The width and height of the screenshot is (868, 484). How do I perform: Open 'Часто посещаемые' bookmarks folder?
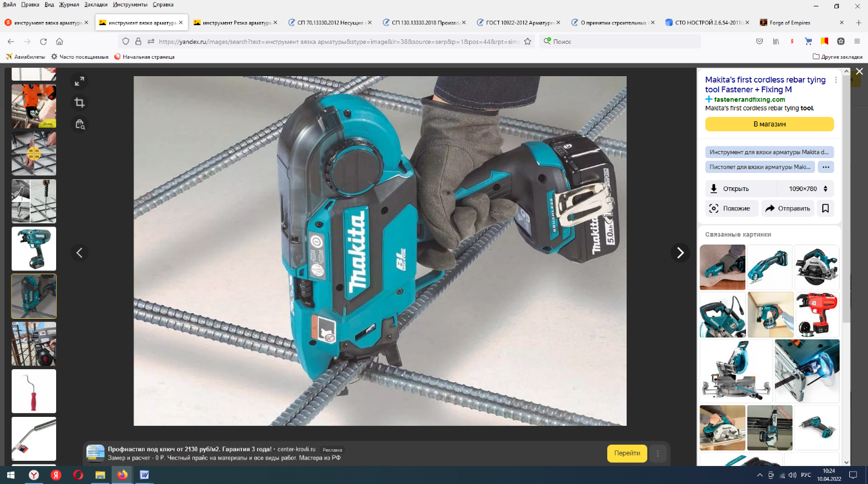point(80,57)
